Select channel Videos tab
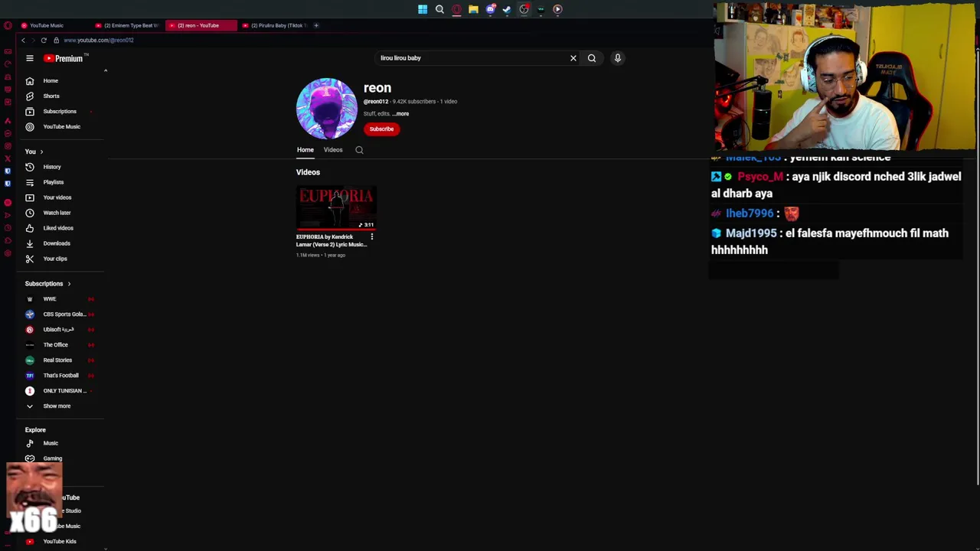Screen dimensions: 980x551 point(332,150)
